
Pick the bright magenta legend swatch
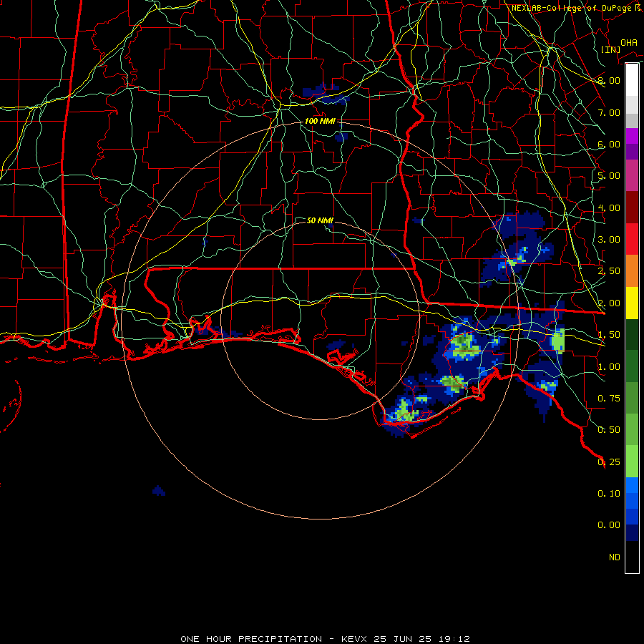pyautogui.click(x=632, y=136)
